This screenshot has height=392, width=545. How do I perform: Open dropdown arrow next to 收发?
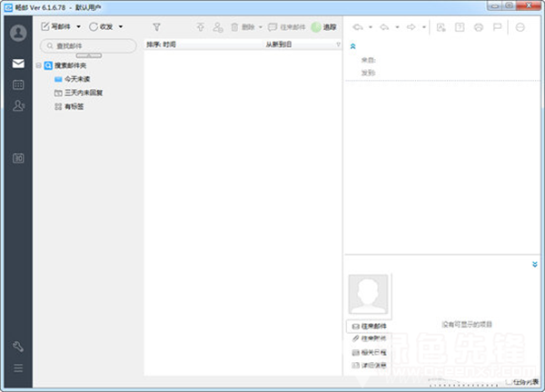click(x=121, y=26)
